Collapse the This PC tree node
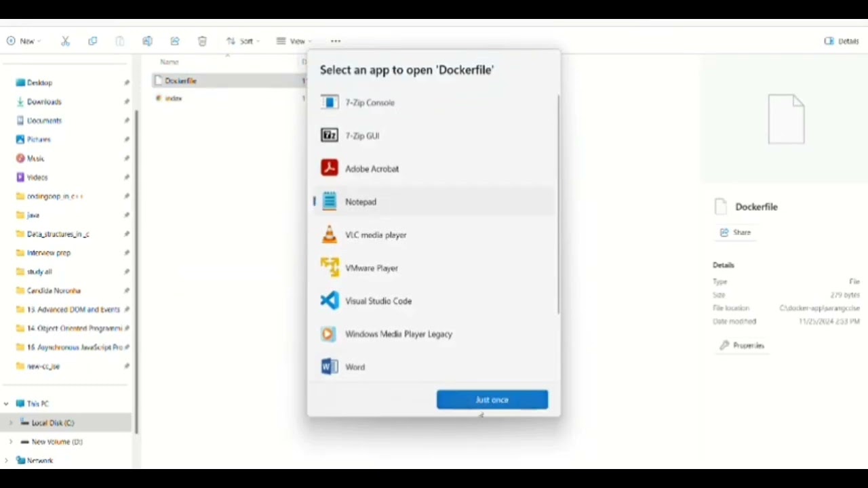Screen dimensions: 868x488 (x=7, y=403)
